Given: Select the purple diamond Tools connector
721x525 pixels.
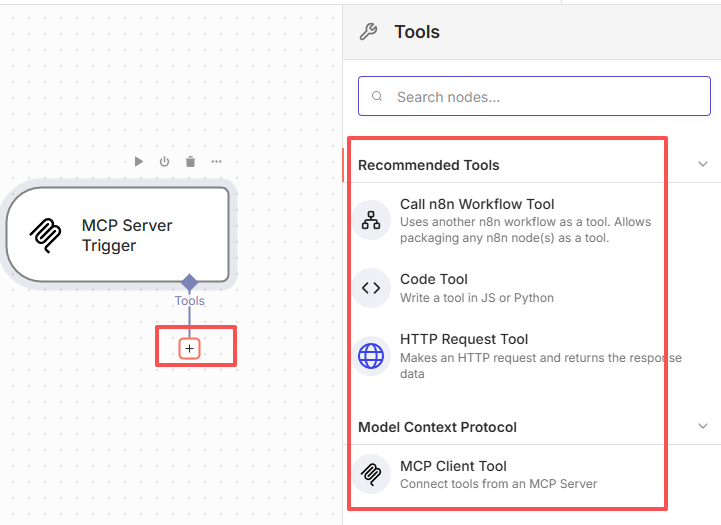Looking at the screenshot, I should coord(189,282).
